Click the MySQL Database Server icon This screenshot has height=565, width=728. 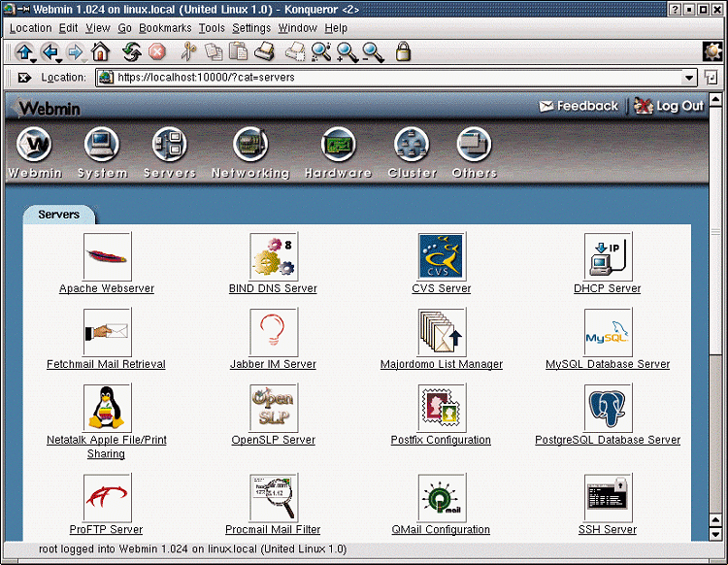coord(608,332)
